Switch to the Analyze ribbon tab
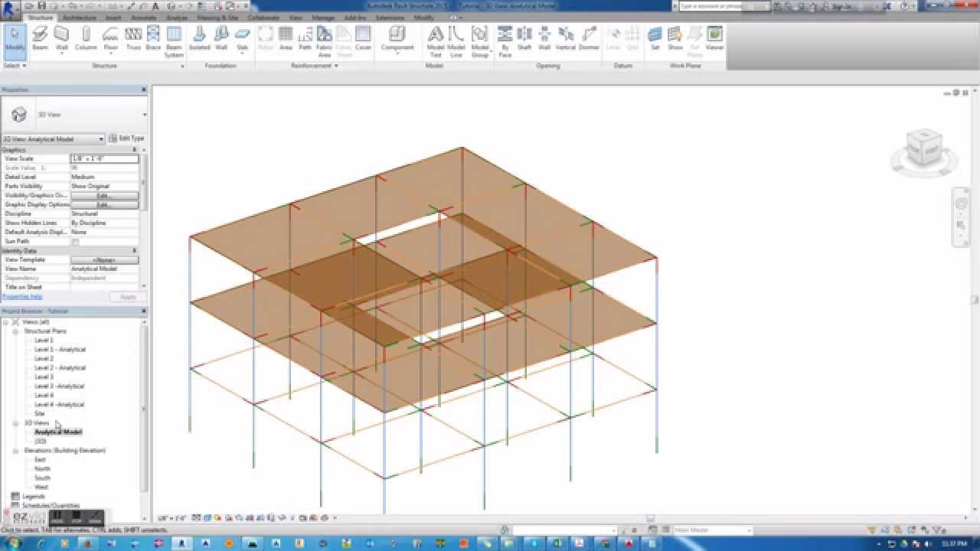The height and width of the screenshot is (551, 980). tap(175, 17)
